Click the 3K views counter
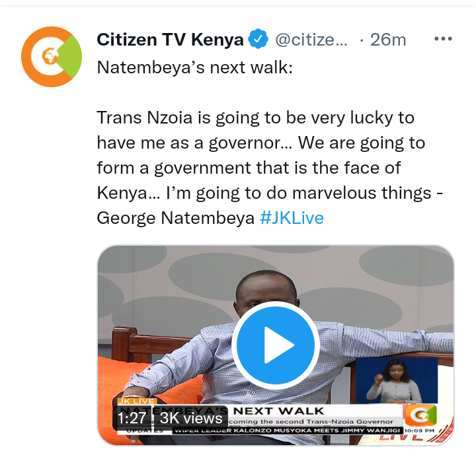The height and width of the screenshot is (463, 476). [191, 418]
